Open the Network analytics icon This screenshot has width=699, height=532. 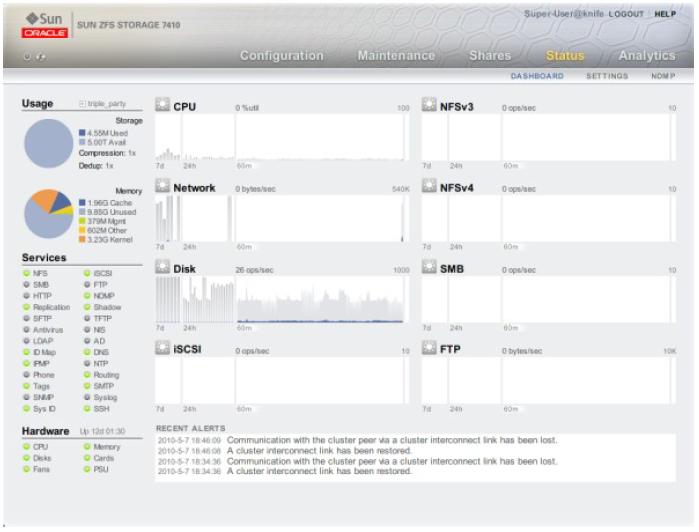pos(162,186)
